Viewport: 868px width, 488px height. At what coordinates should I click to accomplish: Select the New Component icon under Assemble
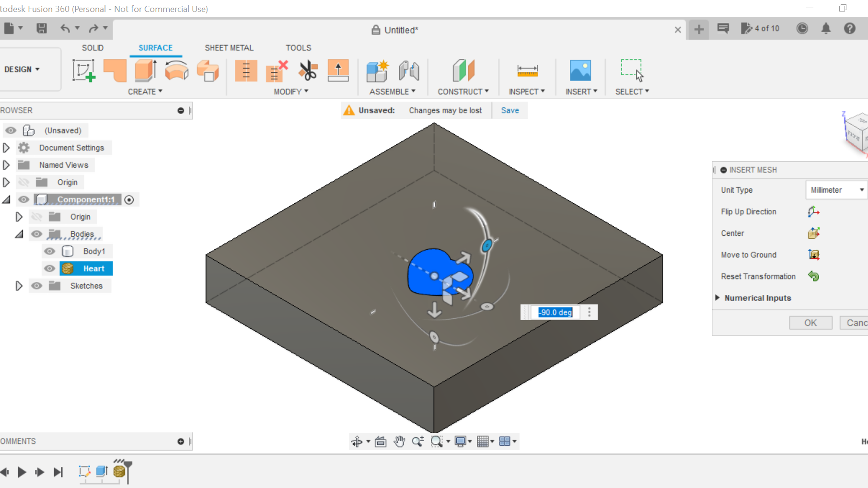377,71
